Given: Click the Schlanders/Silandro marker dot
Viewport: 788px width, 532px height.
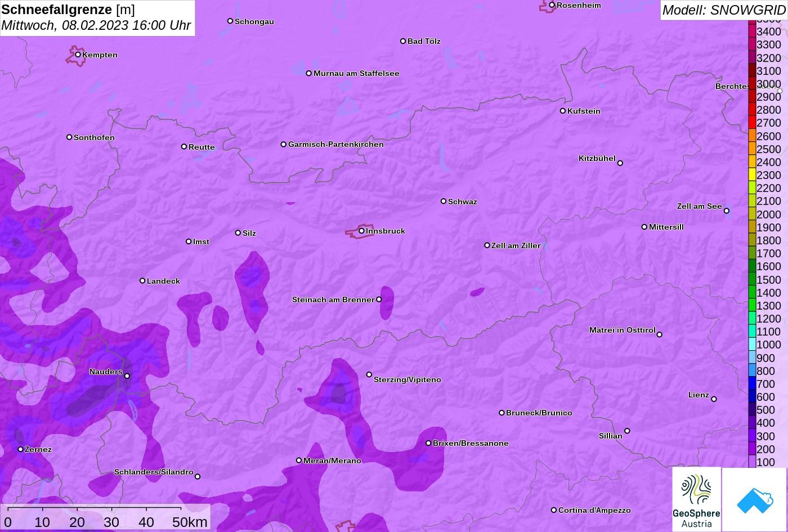Looking at the screenshot, I should [x=197, y=476].
